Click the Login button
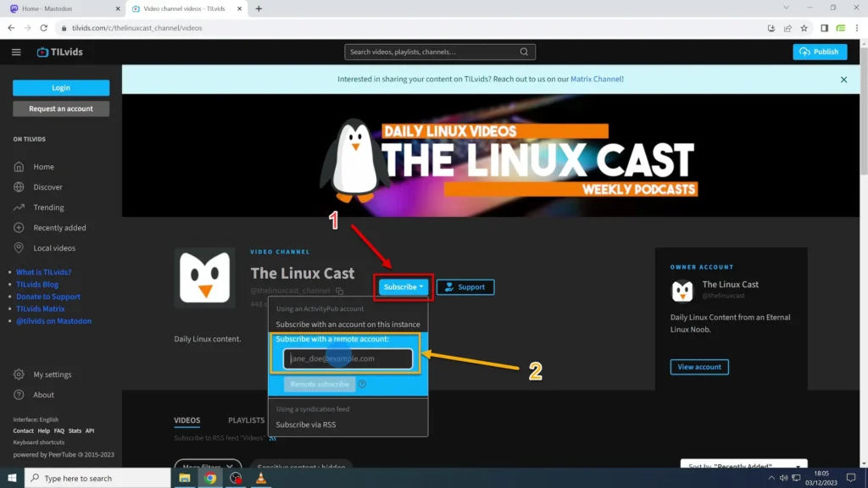 point(61,88)
